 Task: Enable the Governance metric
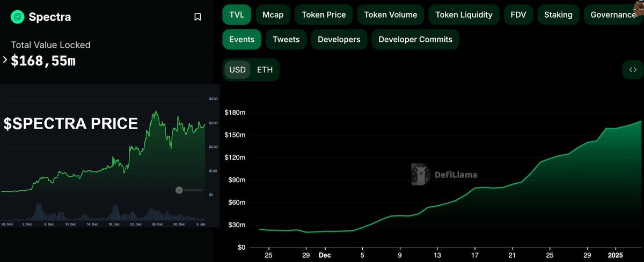[x=613, y=15]
